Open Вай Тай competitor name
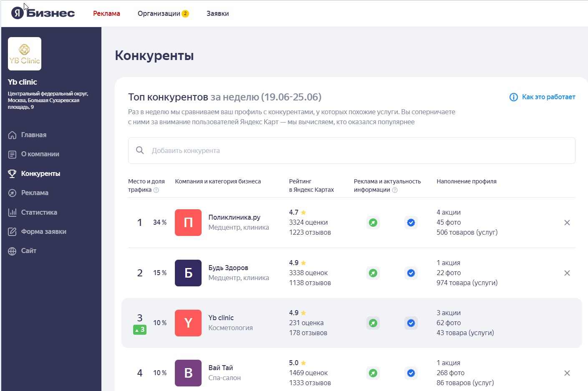The image size is (588, 391). 220,368
